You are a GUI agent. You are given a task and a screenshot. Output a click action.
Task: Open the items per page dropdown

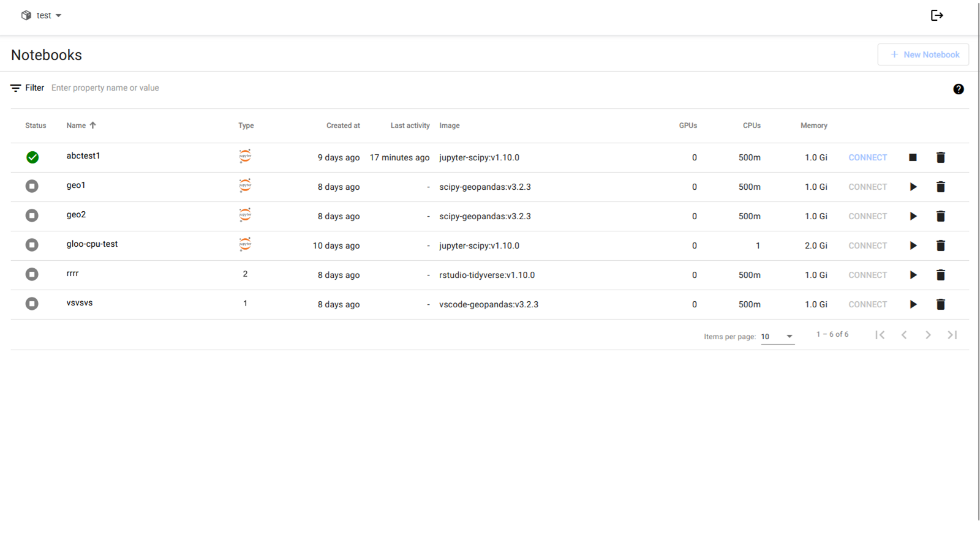(778, 337)
